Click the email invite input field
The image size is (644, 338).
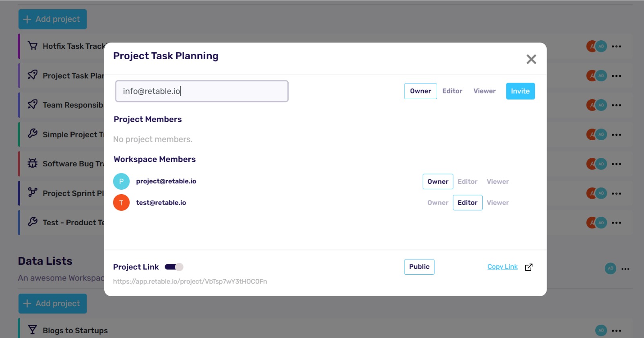[x=202, y=91]
